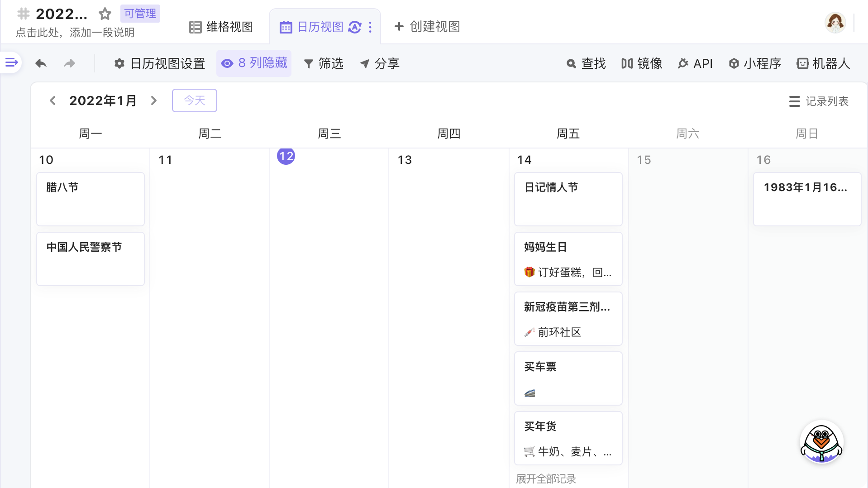The height and width of the screenshot is (488, 868).
Task: Expand all records on the 14th
Action: tap(546, 478)
